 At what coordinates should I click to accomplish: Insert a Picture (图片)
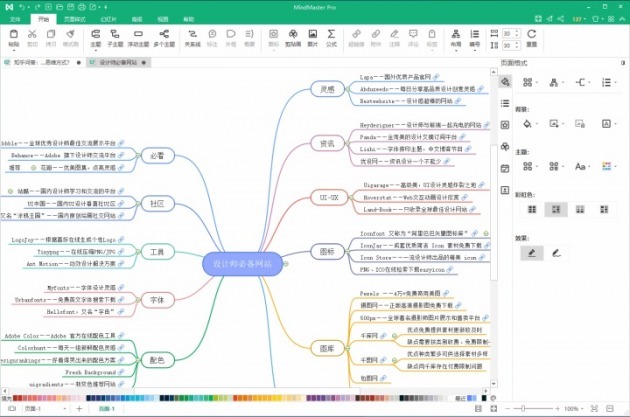313,38
